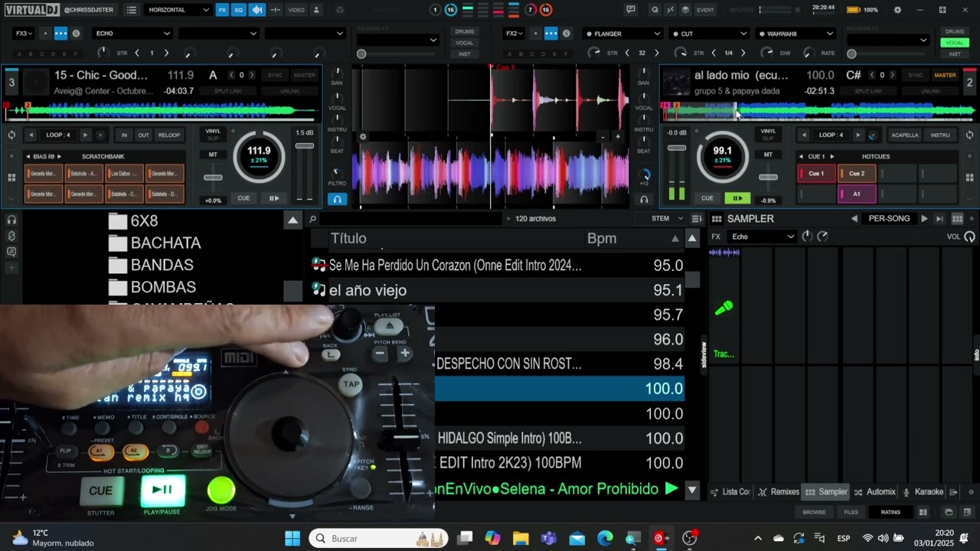The image size is (980, 551).
Task: Trigger the Cue 1 hotcue pad
Action: [817, 174]
